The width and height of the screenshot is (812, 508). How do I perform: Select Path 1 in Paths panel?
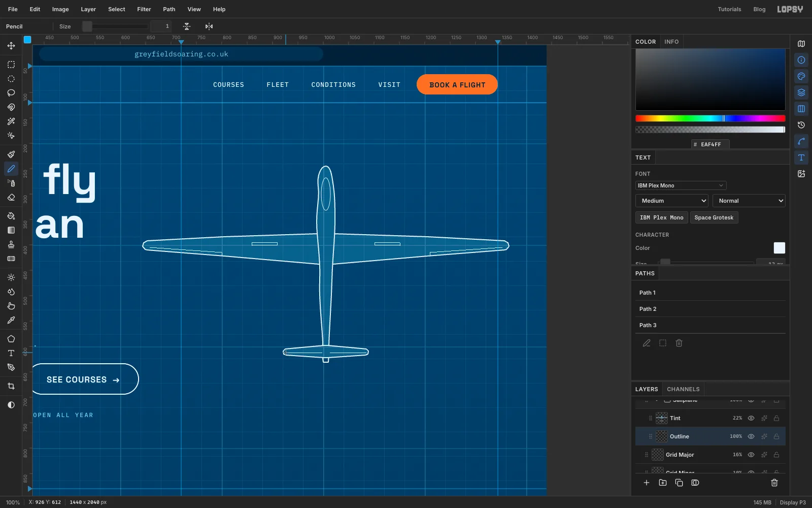(x=710, y=293)
